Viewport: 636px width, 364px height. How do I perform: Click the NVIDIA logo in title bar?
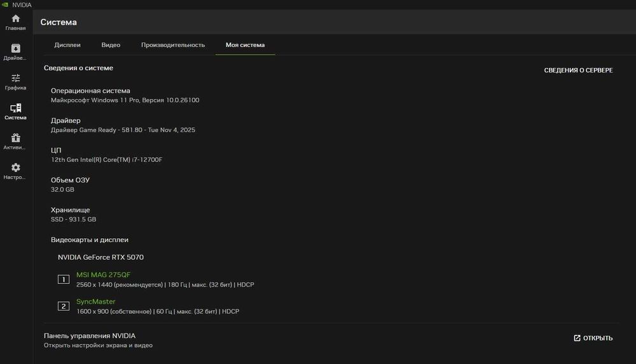(x=5, y=5)
